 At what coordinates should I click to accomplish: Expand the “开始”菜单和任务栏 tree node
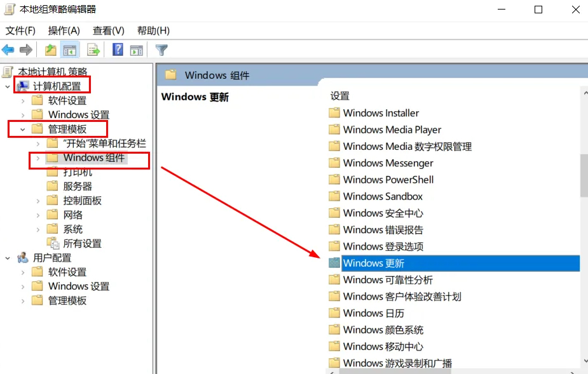tap(38, 144)
